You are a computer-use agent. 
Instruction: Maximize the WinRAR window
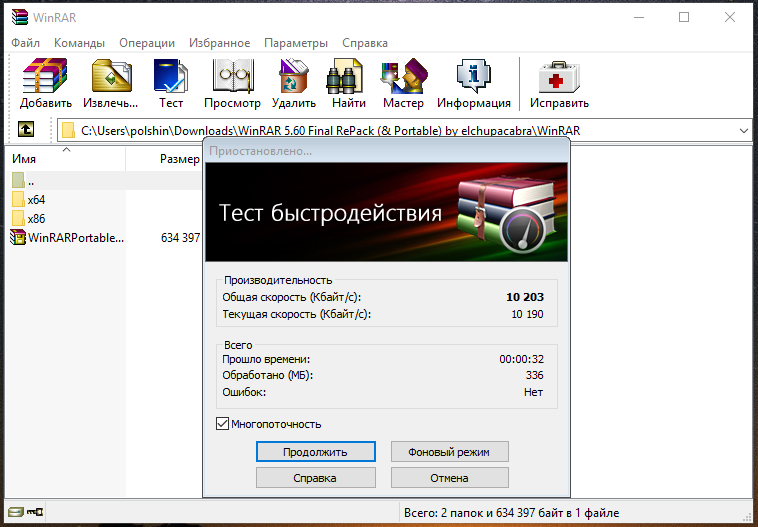click(684, 17)
